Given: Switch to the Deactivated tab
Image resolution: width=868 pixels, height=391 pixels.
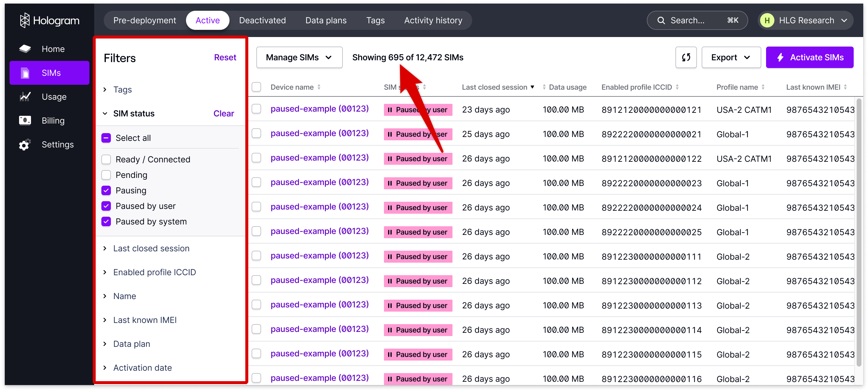Looking at the screenshot, I should click(262, 21).
